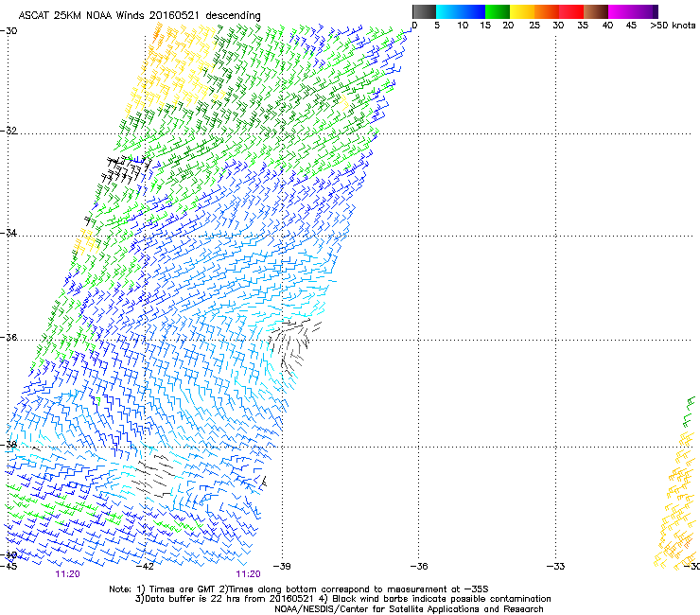This screenshot has width=700, height=615.
Task: Pick the brown 35–40 knot legend swatch
Action: (x=596, y=11)
